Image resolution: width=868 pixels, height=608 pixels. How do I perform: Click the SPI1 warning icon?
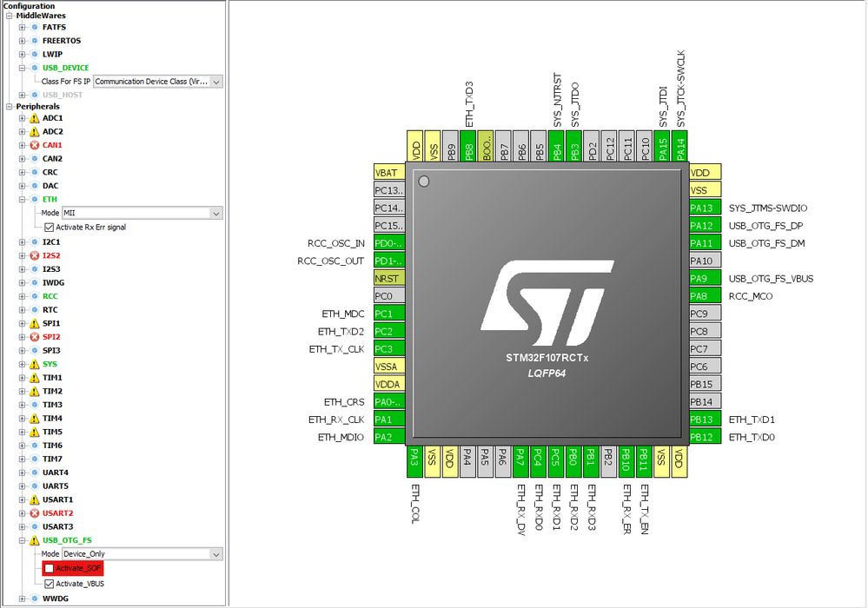[x=35, y=324]
